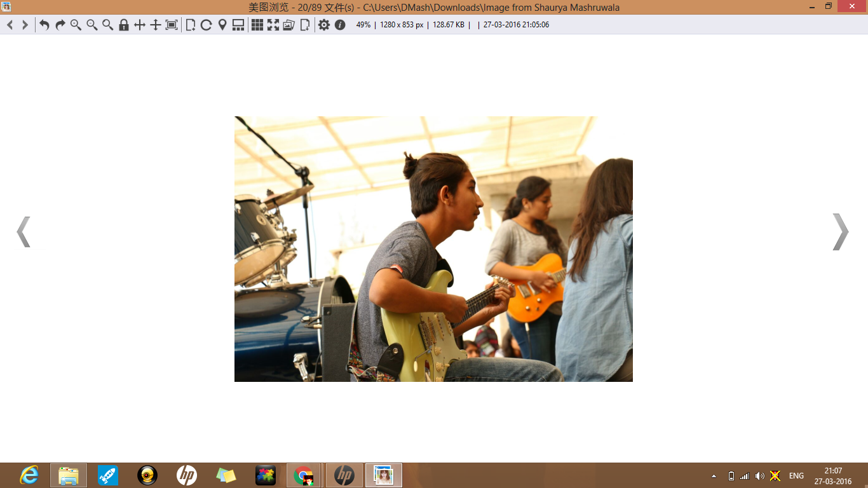The image size is (868, 488).
Task: Click the large left chevron beside photo
Action: point(24,232)
